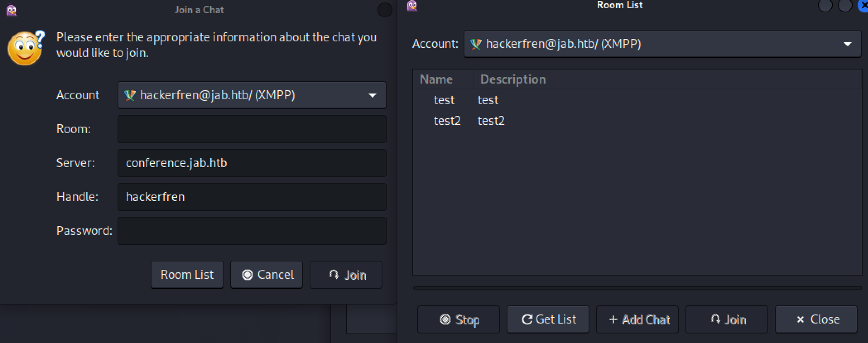Stop the room list fetch

pyautogui.click(x=459, y=319)
